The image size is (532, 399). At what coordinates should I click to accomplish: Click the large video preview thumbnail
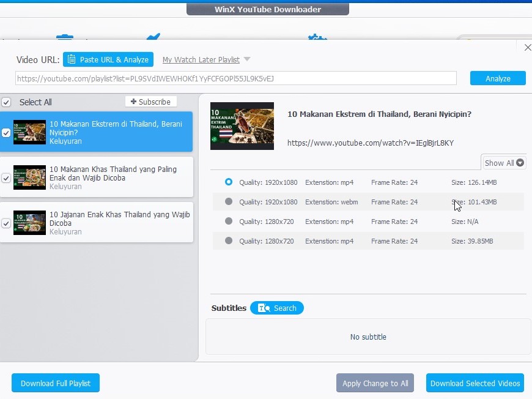pyautogui.click(x=242, y=126)
